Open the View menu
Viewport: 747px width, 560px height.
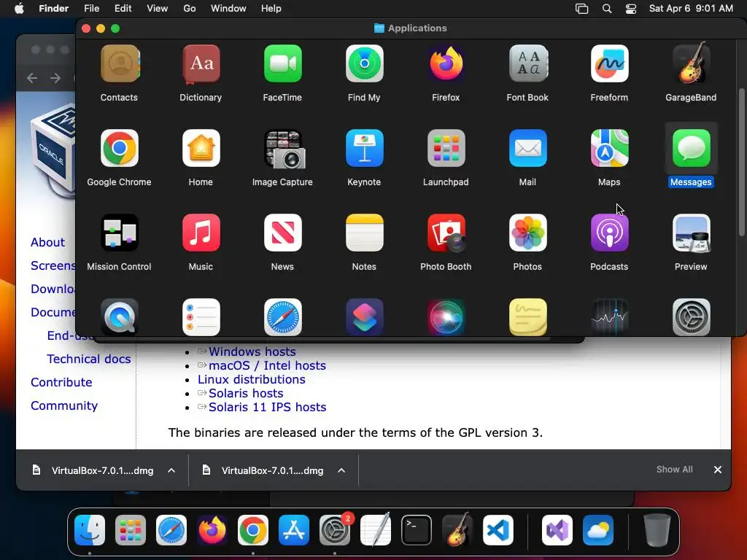pos(158,9)
